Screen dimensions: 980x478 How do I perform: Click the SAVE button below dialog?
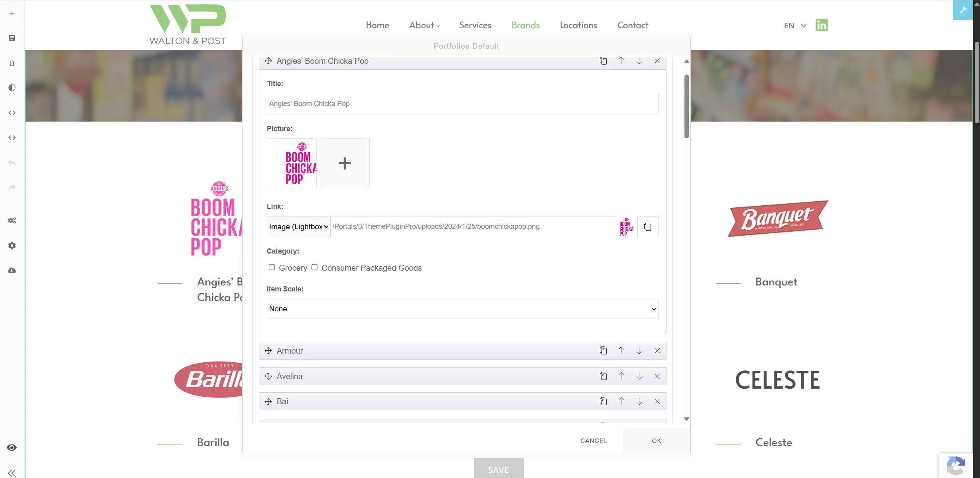point(499,468)
